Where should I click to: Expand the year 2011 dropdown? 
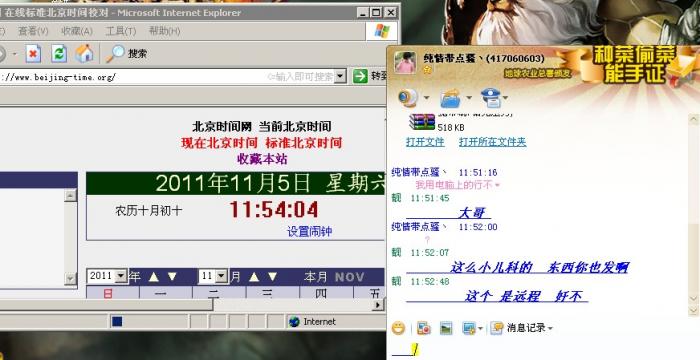coord(121,276)
